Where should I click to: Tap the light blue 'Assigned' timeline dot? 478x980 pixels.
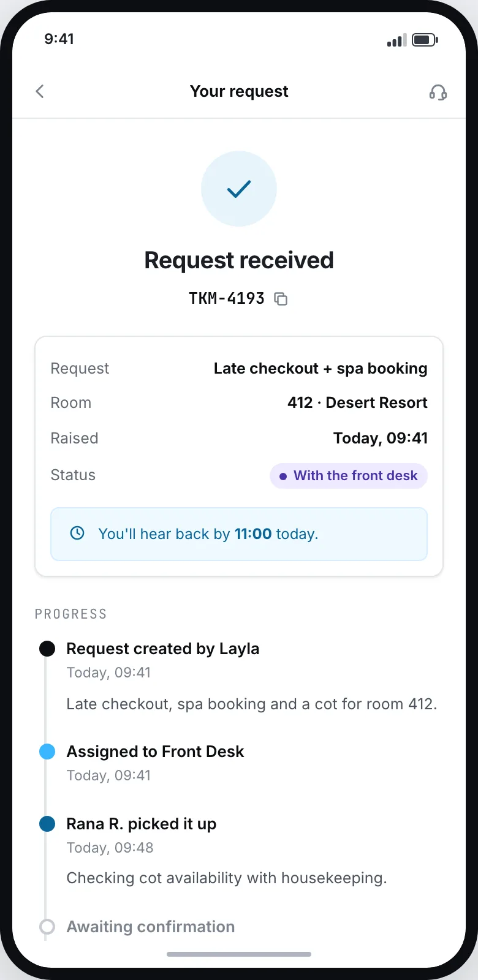47,752
